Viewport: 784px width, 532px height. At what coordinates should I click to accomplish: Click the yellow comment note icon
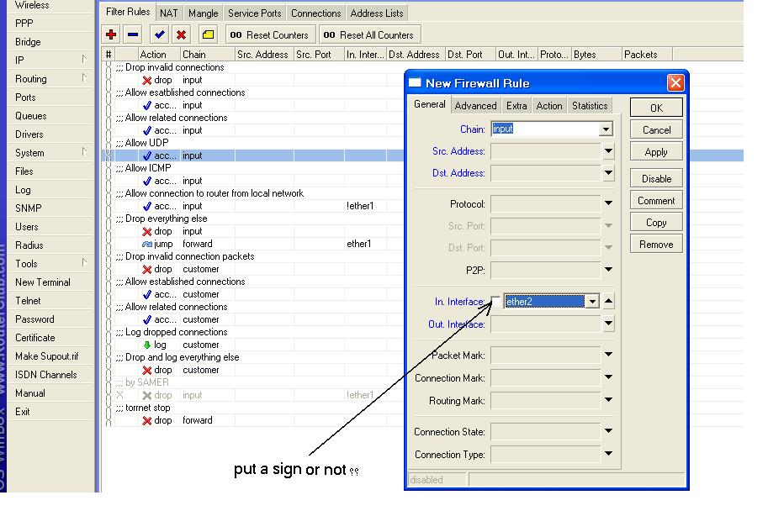(208, 34)
